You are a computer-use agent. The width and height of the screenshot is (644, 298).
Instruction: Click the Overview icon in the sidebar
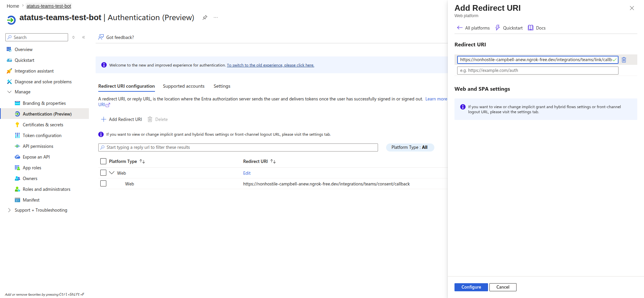[x=9, y=49]
